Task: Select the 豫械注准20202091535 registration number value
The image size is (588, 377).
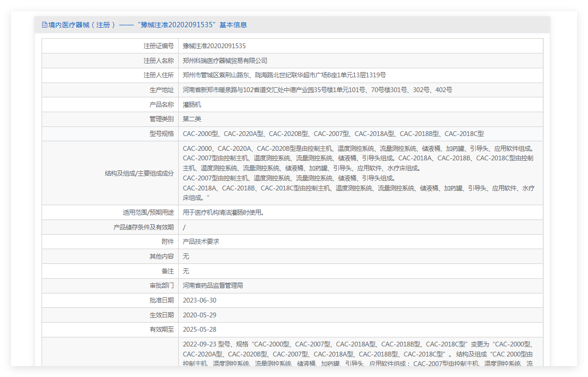Action: 214,46
